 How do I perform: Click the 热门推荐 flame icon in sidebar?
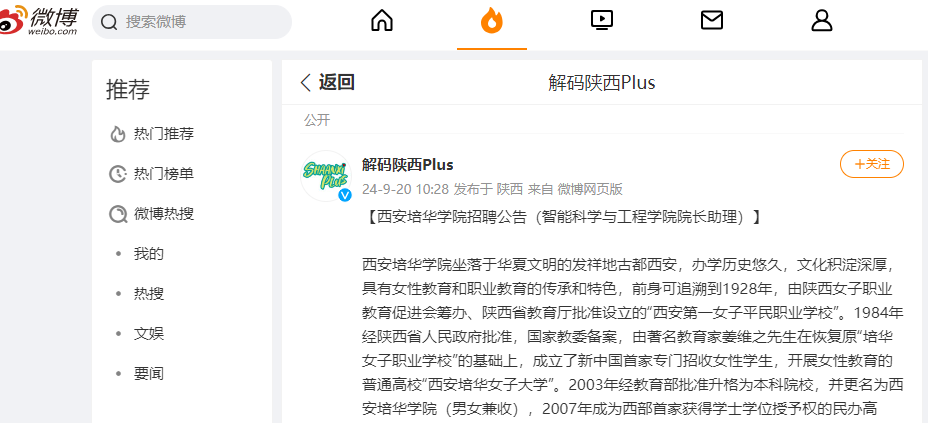(118, 134)
